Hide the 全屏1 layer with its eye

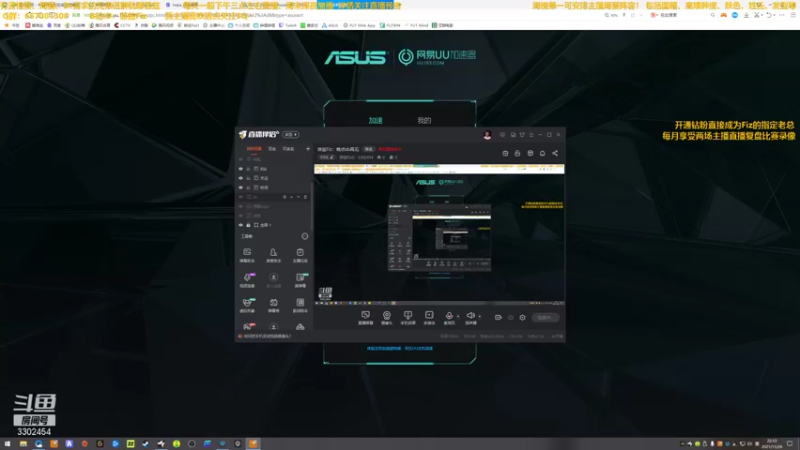(241, 225)
